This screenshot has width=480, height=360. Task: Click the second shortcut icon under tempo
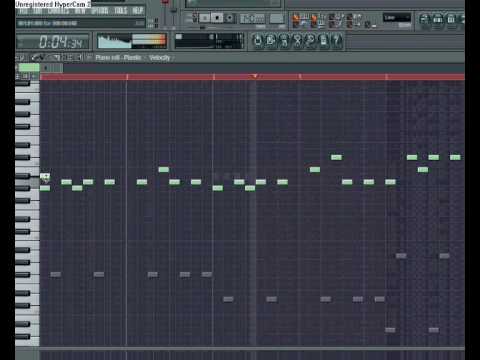[x=271, y=41]
